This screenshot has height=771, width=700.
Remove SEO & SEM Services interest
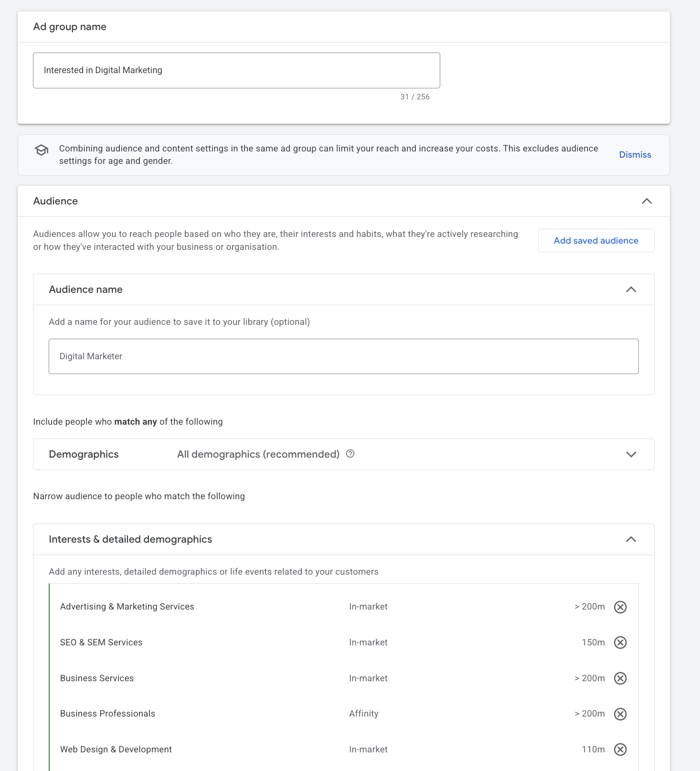coord(620,642)
